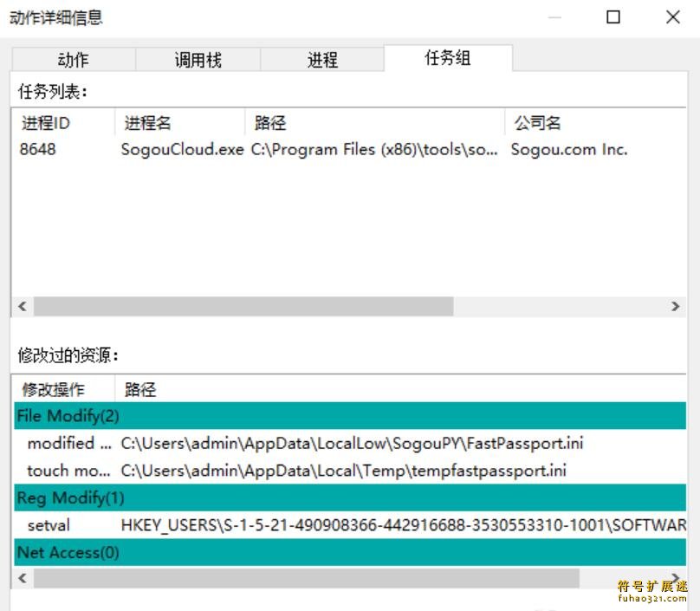Collapse the Reg Modify(1) group
This screenshot has height=611, width=700.
point(350,497)
